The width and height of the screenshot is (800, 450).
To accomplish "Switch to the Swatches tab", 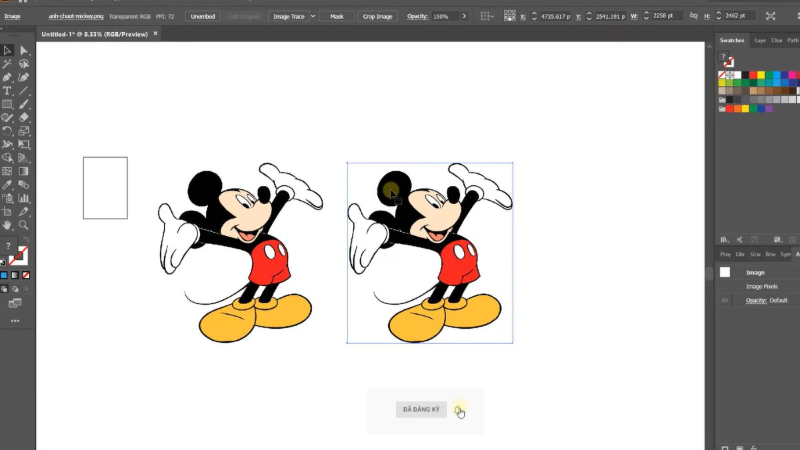I will [x=732, y=40].
